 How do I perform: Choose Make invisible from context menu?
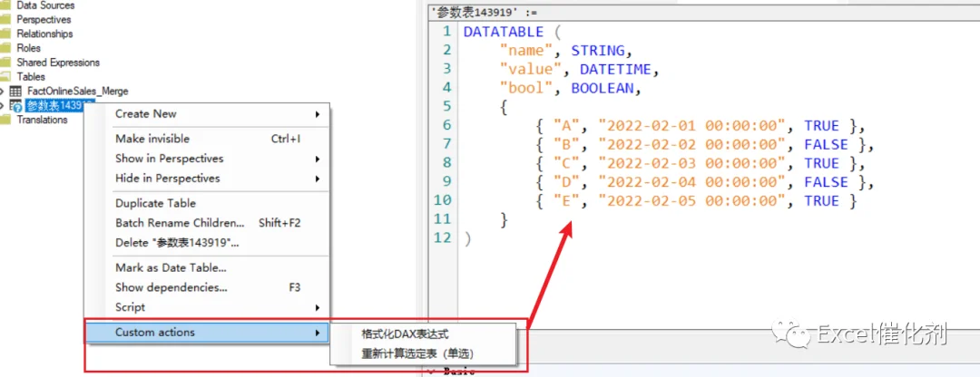pos(207,139)
